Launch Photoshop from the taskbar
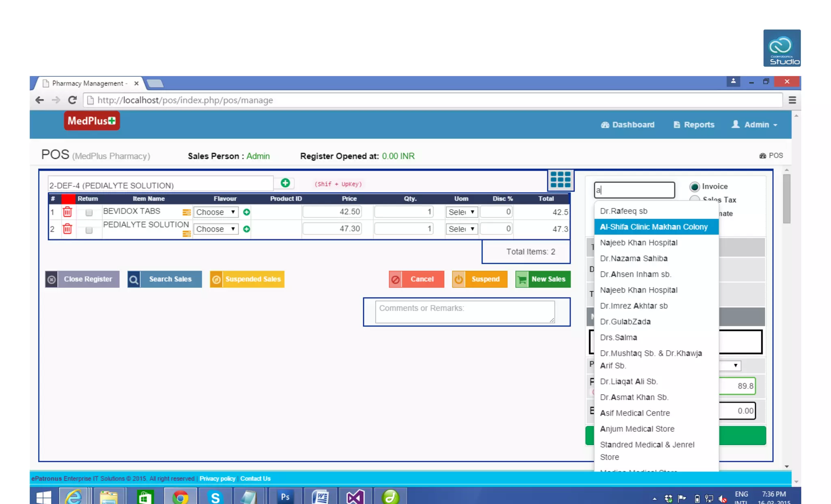The image size is (831, 504). click(x=285, y=496)
